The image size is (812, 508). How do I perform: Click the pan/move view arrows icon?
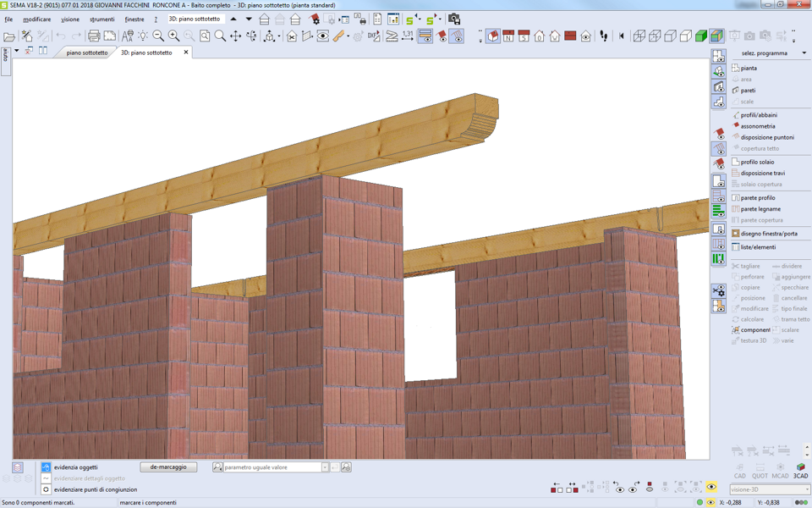(236, 36)
